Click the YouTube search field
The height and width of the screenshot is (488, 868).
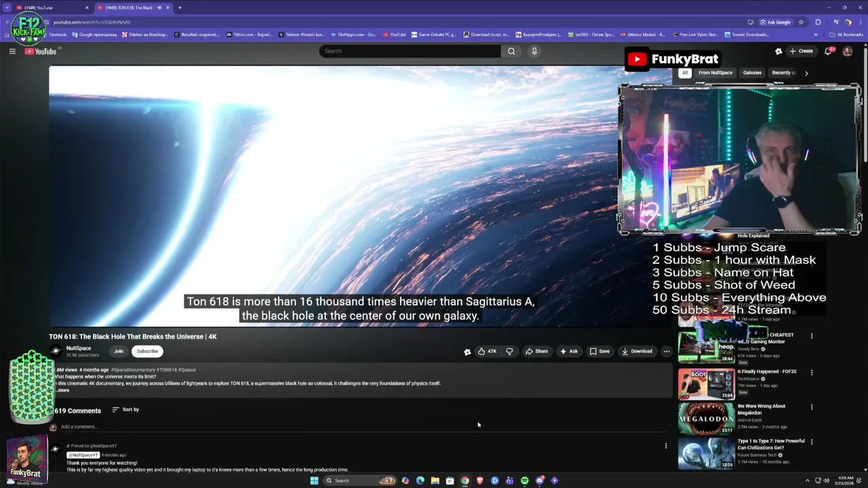point(410,51)
